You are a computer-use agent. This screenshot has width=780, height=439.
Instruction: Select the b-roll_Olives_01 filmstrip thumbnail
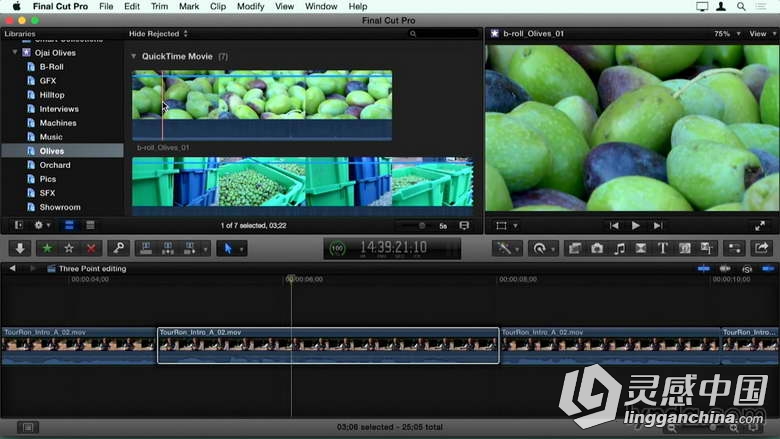(262, 105)
